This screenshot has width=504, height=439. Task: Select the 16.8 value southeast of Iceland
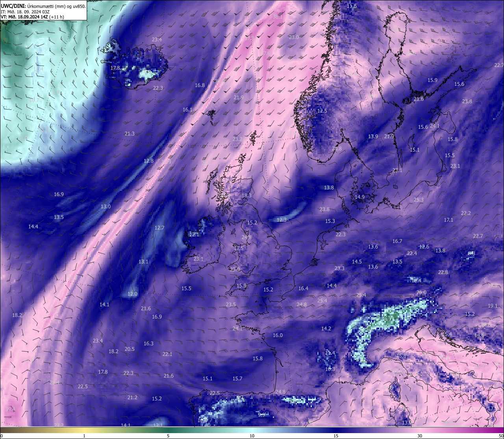click(200, 85)
